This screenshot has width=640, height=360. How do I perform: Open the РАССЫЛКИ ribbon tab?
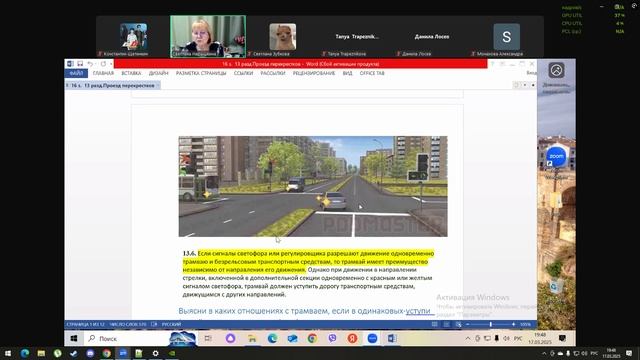click(x=273, y=73)
